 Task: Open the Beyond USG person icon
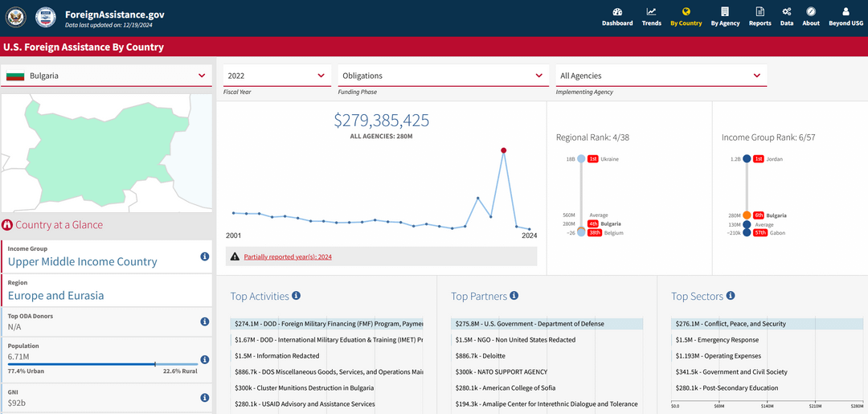tap(845, 11)
